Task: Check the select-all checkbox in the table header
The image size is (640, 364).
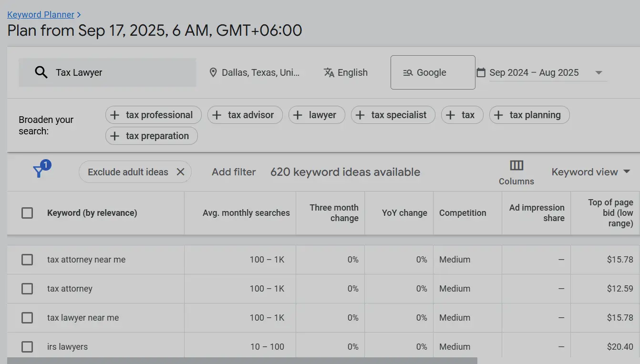Action: point(27,213)
